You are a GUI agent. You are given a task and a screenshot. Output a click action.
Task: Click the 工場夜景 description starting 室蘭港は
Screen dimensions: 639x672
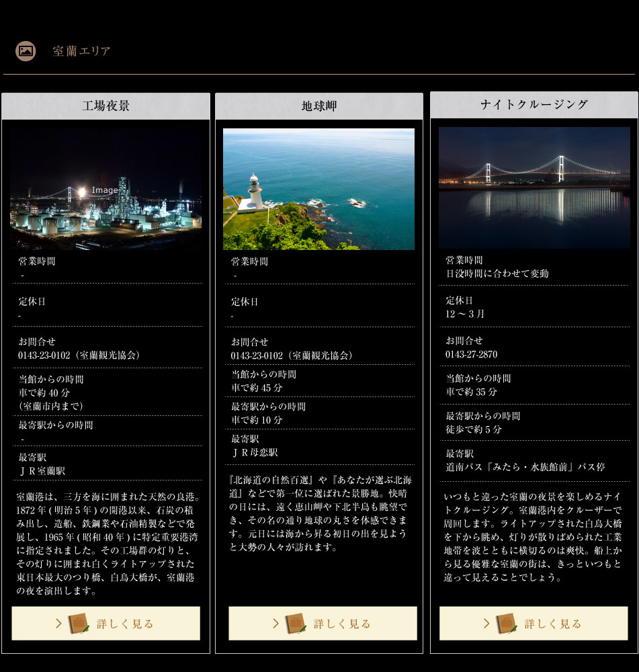point(108,544)
